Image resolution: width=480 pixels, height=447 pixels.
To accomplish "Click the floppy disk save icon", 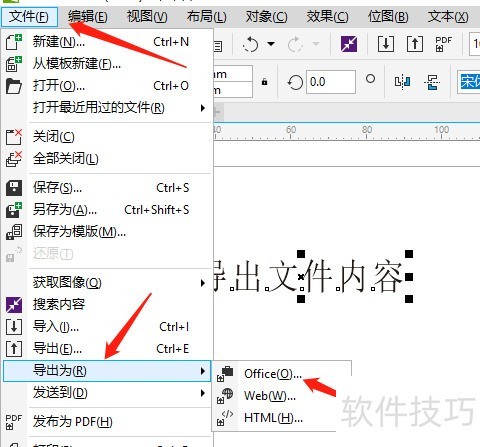I will click(14, 188).
